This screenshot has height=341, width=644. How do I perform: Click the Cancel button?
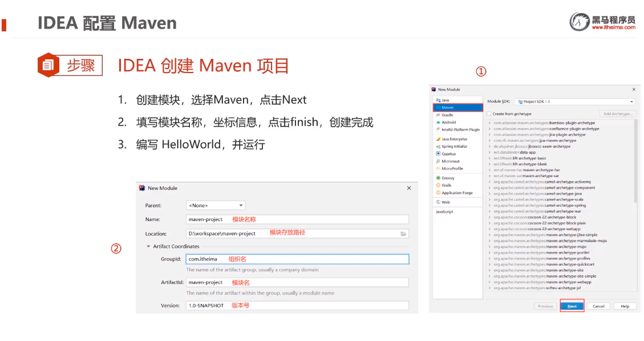[598, 307]
